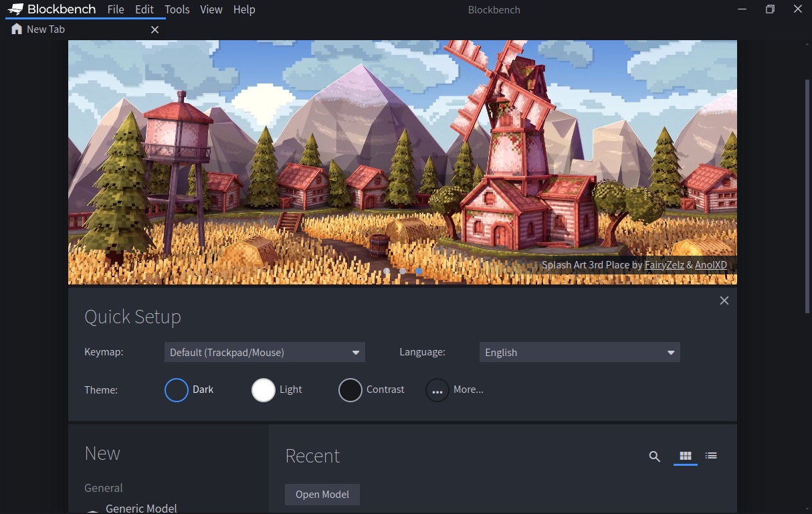The height and width of the screenshot is (514, 812).
Task: Click the home icon on New Tab
Action: point(17,29)
